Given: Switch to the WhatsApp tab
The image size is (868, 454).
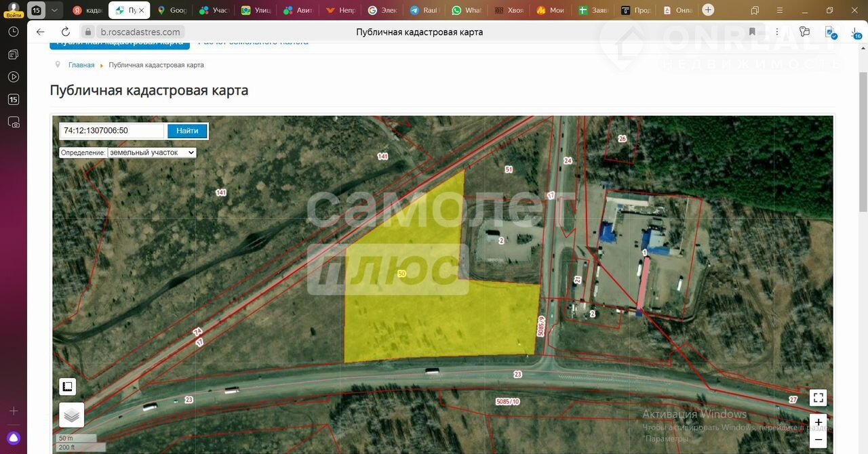Looking at the screenshot, I should [466, 10].
